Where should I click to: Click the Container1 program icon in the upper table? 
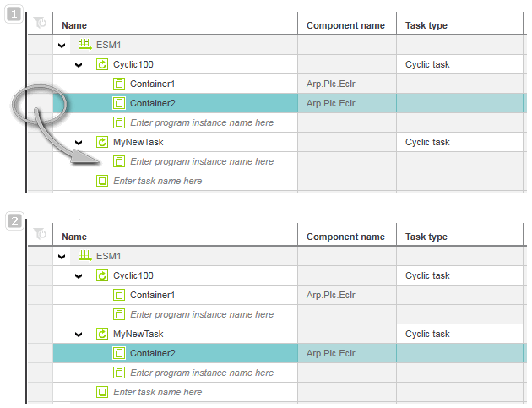click(119, 84)
